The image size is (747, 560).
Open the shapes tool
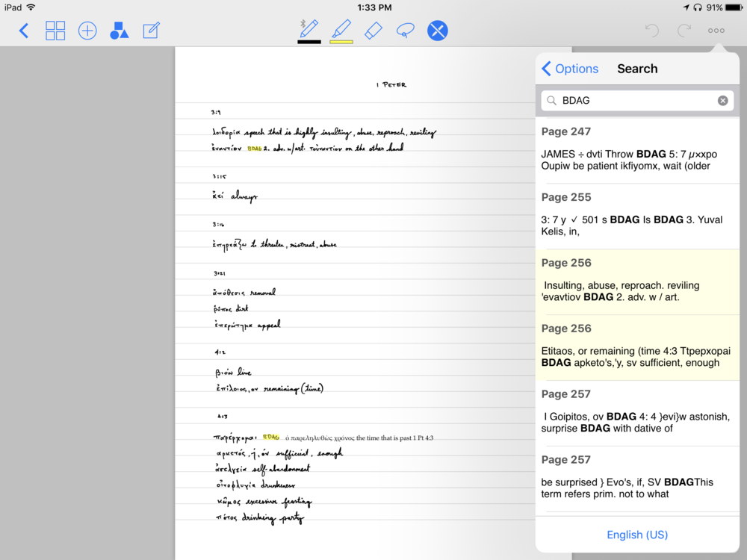(x=119, y=31)
